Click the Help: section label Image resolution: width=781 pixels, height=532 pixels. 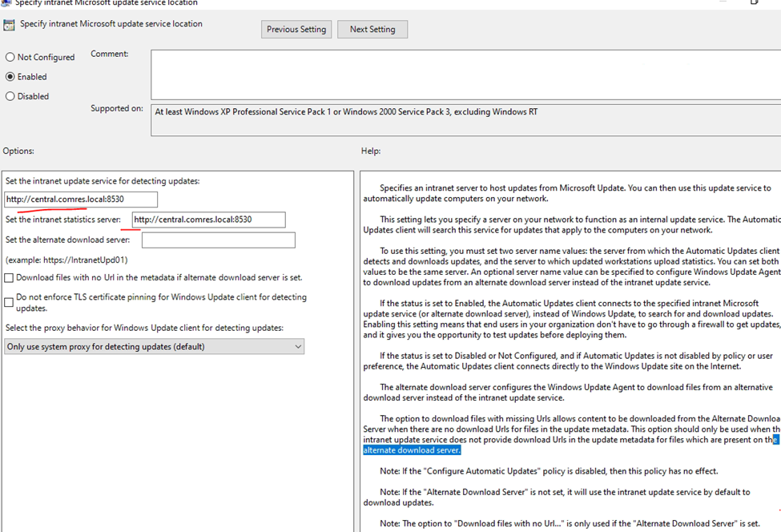click(x=371, y=151)
